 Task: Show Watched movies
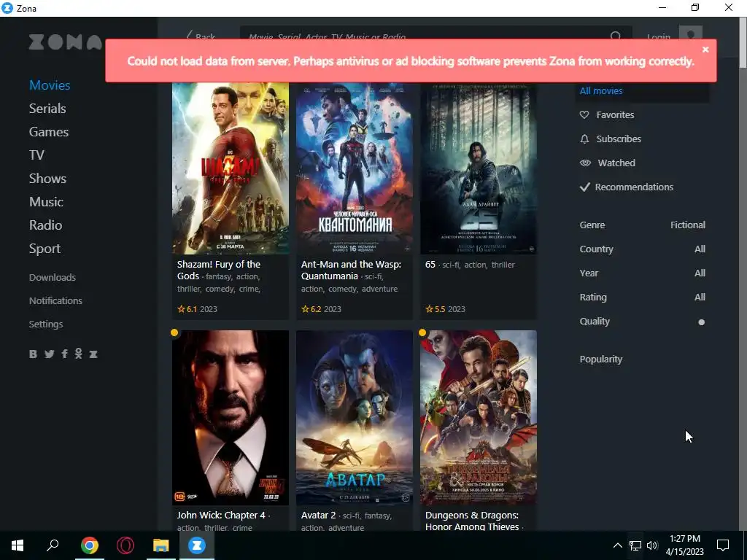pyautogui.click(x=616, y=163)
